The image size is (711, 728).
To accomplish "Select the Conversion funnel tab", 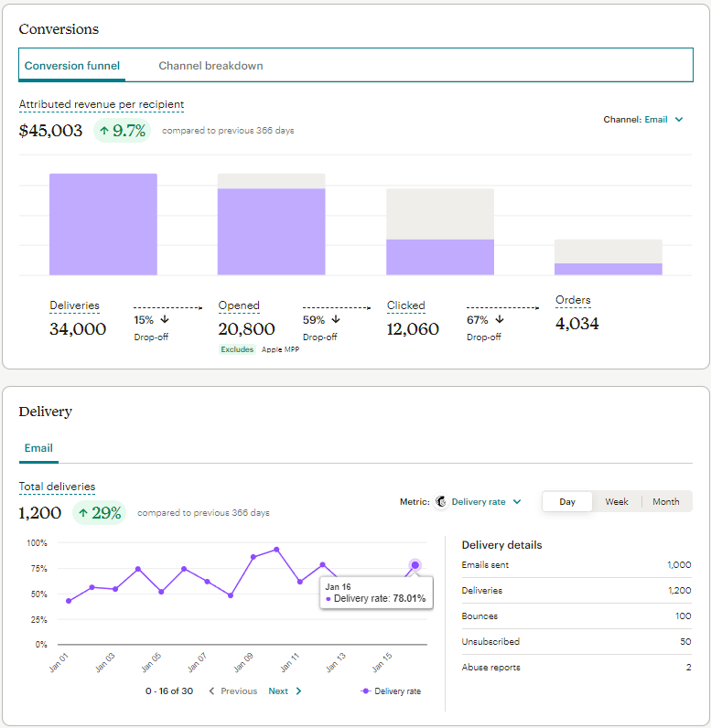I will (72, 66).
